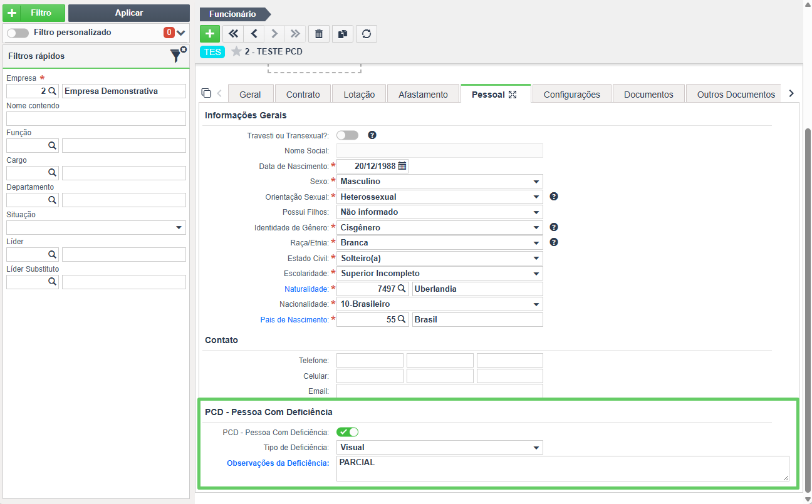Go to previous record arrow
This screenshot has height=504, width=812.
254,33
